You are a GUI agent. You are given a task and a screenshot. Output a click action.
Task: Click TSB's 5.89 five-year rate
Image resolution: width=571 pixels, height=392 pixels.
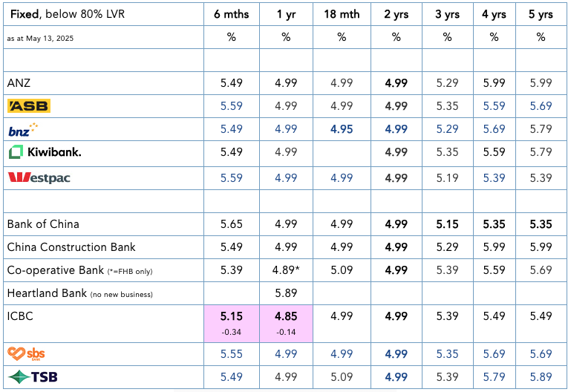(541, 376)
